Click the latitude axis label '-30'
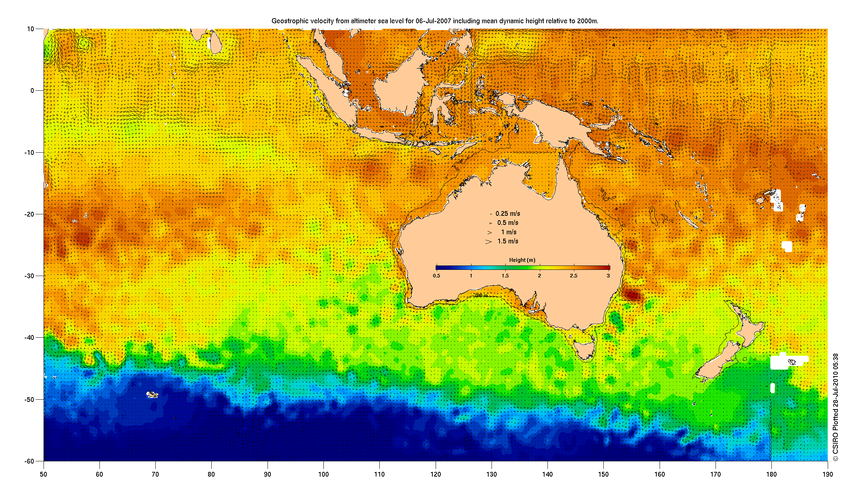This screenshot has height=490, width=868. 29,276
